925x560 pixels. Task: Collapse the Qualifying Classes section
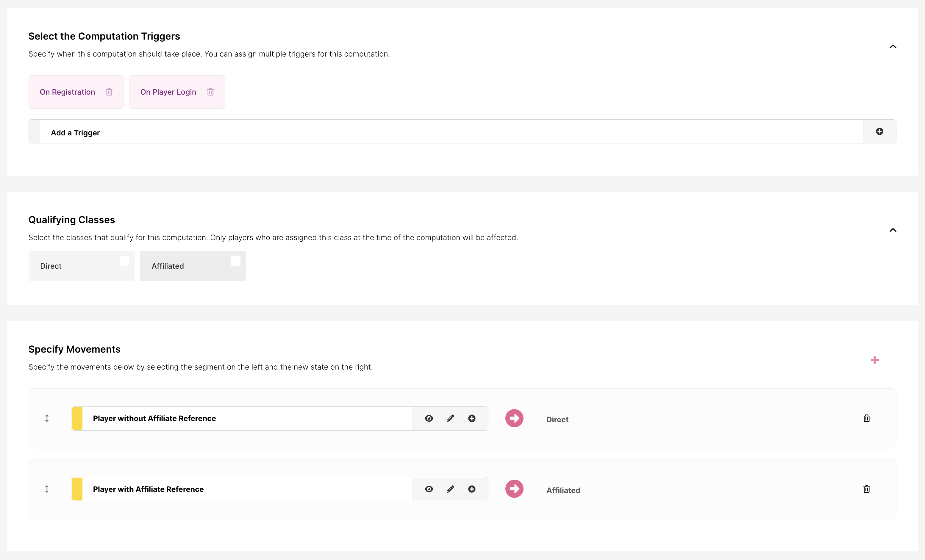click(x=893, y=230)
